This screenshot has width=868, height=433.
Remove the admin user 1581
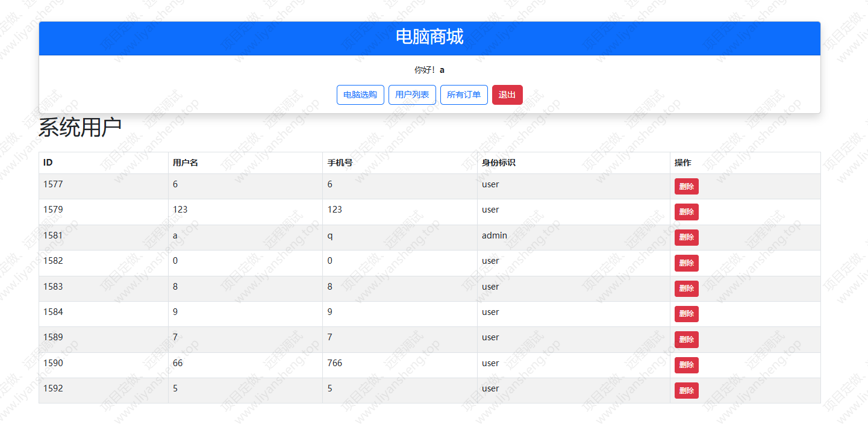point(686,237)
